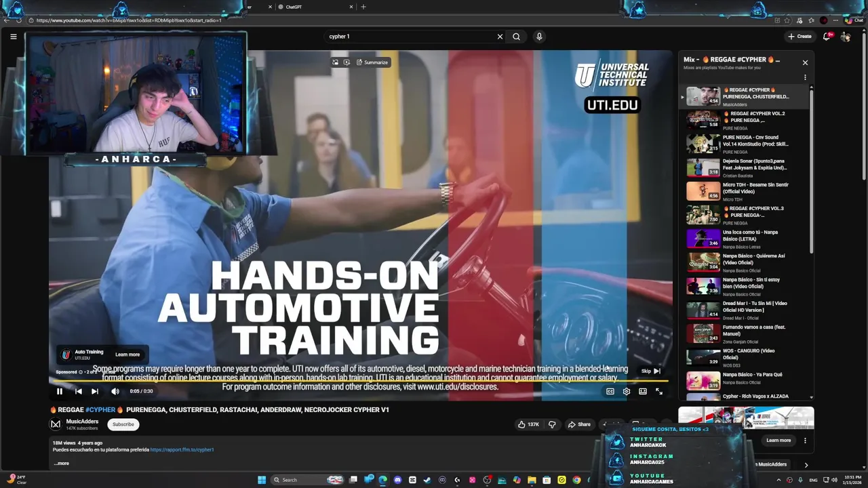Click the ad progress bar

click(359, 381)
